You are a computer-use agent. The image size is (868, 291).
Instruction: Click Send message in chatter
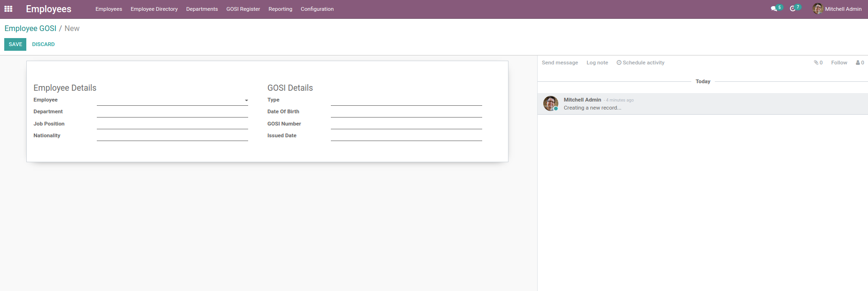click(x=560, y=63)
